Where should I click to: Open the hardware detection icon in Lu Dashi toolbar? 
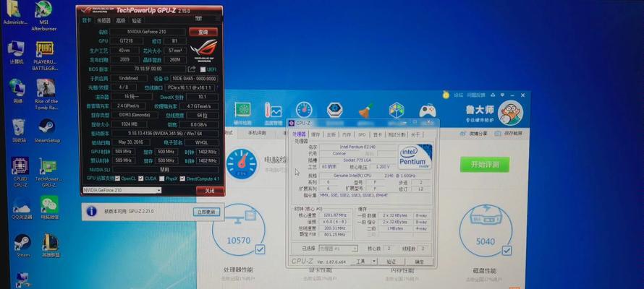point(242,110)
